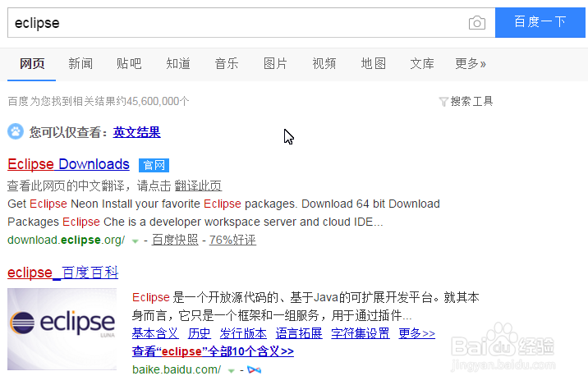Click the 更多>> link in the baike result
The width and height of the screenshot is (588, 385).
[x=416, y=333]
